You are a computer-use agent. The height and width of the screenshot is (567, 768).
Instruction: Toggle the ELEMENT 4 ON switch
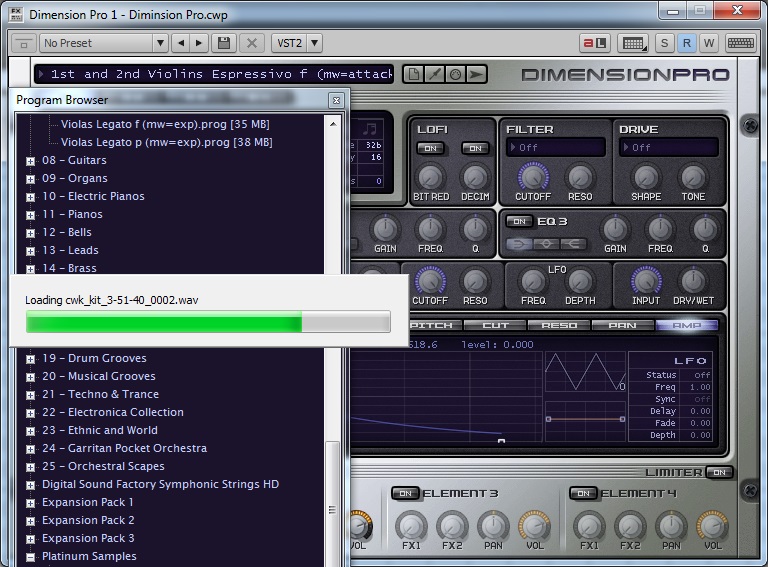pyautogui.click(x=583, y=493)
